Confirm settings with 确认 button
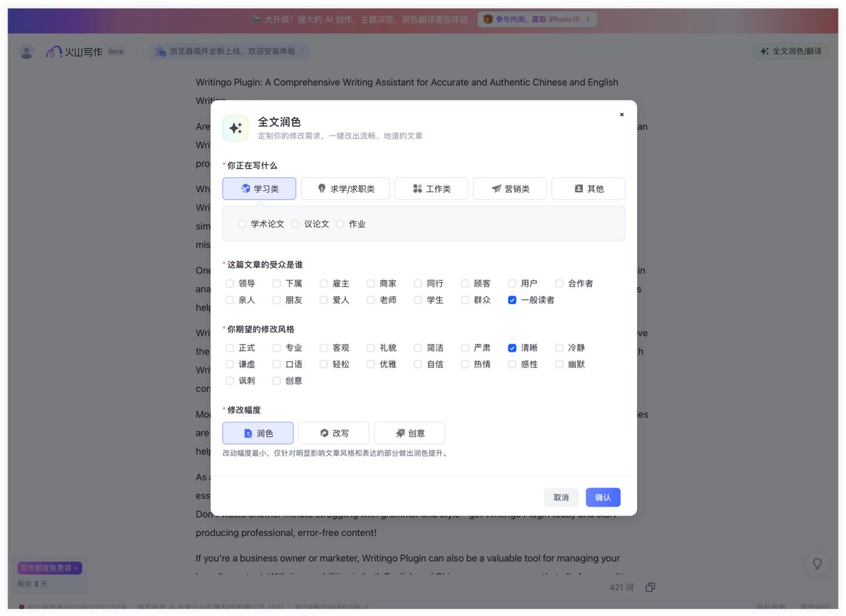 [x=603, y=497]
